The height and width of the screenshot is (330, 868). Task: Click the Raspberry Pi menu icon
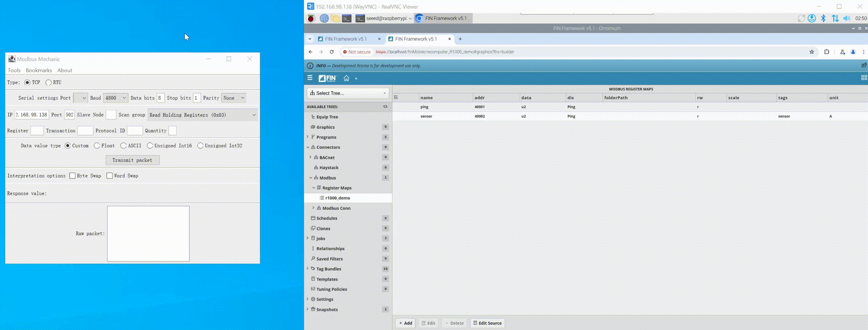coord(311,18)
